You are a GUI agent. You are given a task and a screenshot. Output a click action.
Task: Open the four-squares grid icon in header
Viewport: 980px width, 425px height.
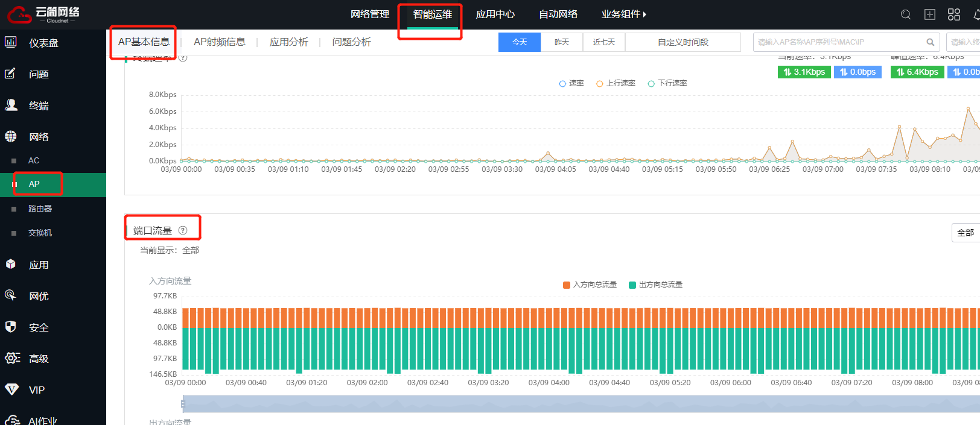point(954,14)
